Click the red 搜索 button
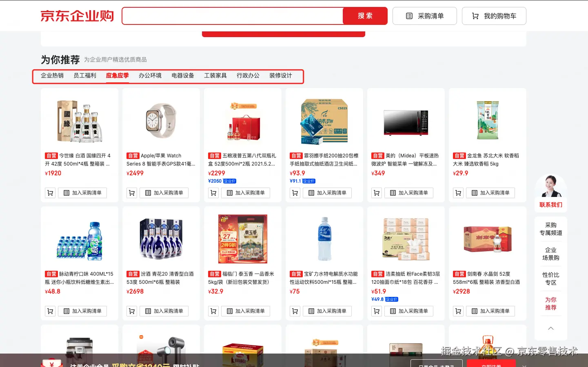588x367 pixels. point(365,16)
